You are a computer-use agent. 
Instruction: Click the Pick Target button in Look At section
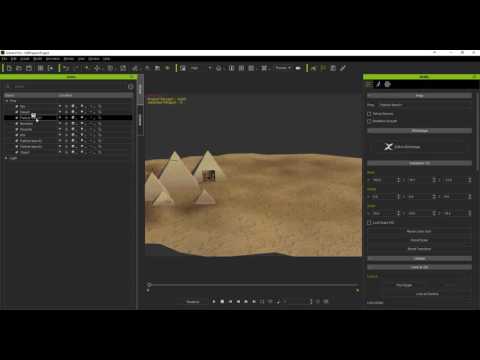(404, 285)
